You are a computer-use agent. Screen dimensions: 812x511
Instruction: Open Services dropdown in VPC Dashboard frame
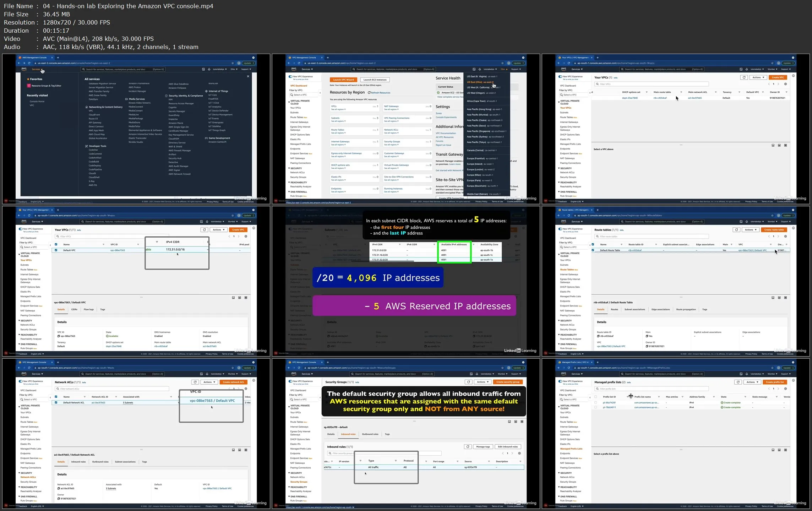[x=307, y=69]
